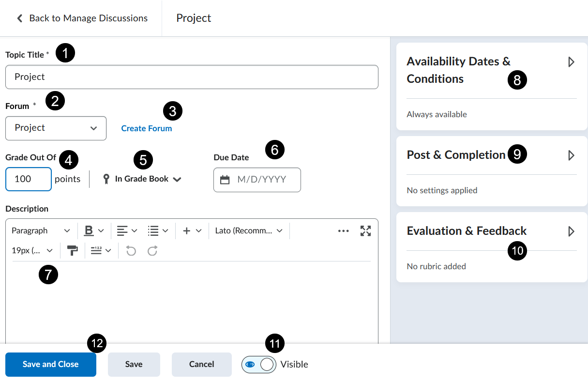This screenshot has width=588, height=383.
Task: Open the bulleted list options
Action: pyautogui.click(x=158, y=231)
